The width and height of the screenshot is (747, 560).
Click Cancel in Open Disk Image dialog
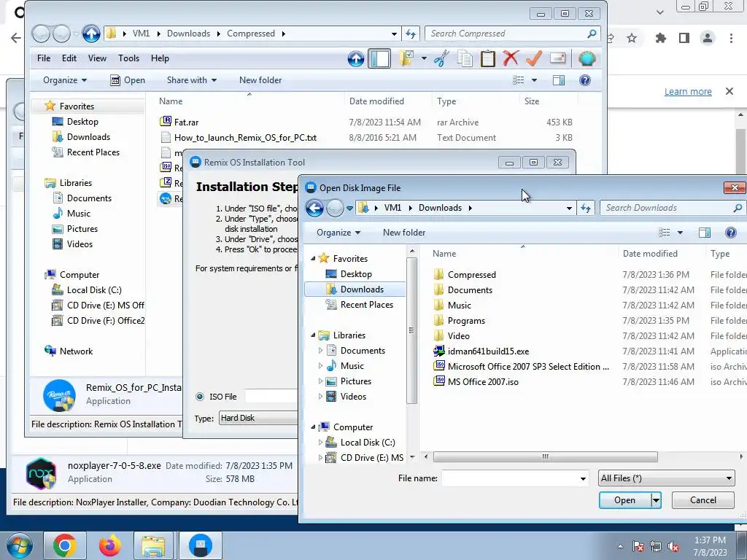click(x=703, y=500)
